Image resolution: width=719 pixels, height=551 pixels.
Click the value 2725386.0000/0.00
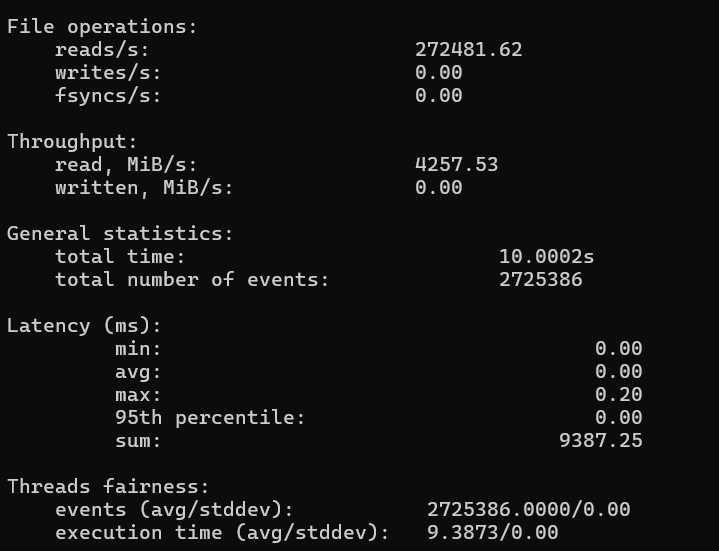click(x=528, y=510)
